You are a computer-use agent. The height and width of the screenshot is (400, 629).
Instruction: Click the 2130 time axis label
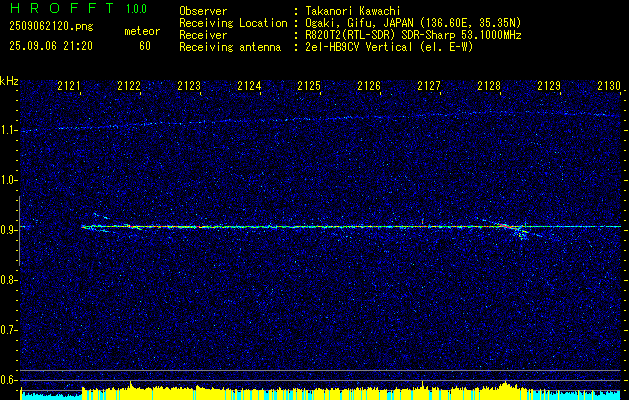(x=609, y=86)
